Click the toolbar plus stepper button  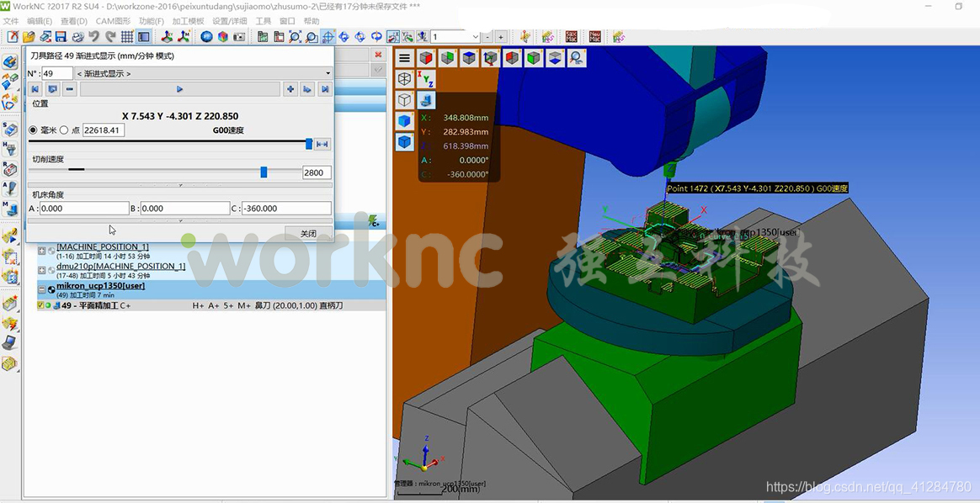coord(501,37)
